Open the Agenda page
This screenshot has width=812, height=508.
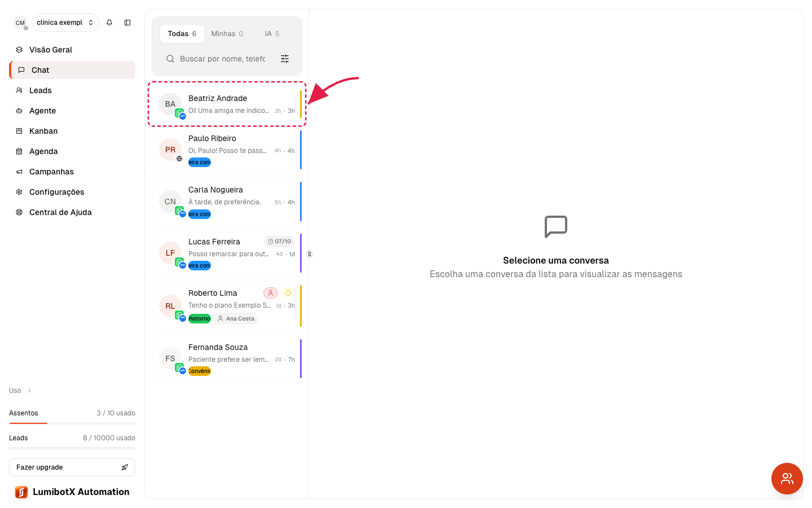point(72,151)
